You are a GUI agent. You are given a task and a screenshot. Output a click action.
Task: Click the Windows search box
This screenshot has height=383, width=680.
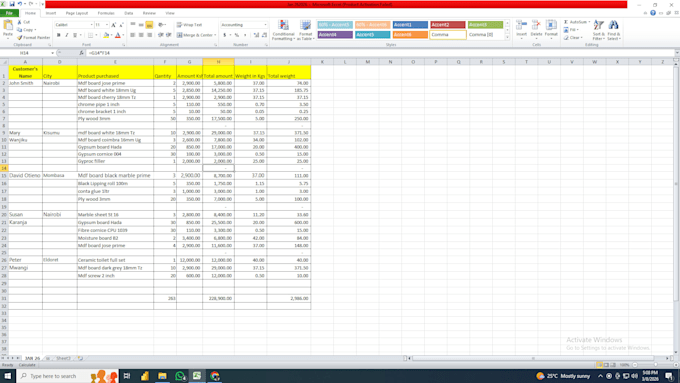53,376
